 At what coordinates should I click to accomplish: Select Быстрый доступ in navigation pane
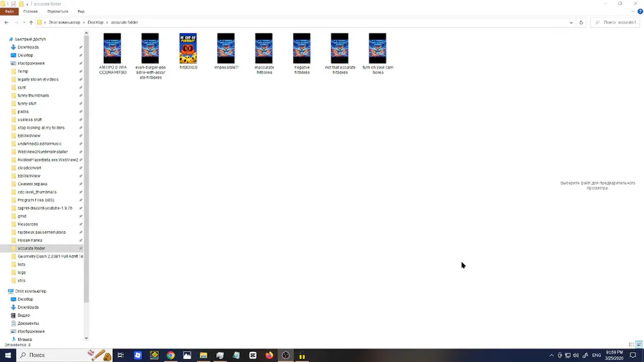point(30,39)
